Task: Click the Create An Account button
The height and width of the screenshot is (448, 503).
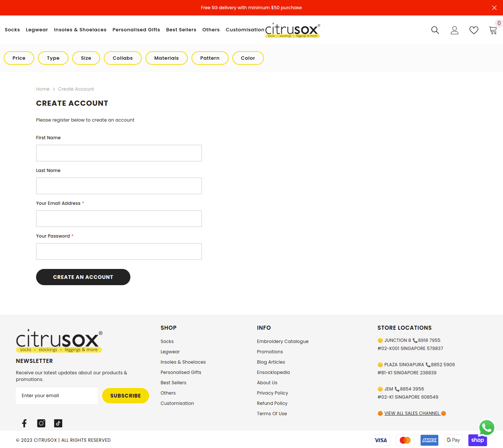Action: 83,277
